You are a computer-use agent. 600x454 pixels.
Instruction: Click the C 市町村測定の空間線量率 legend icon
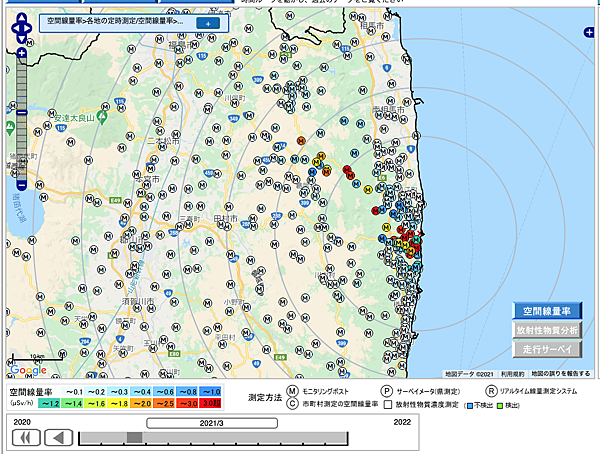293,404
